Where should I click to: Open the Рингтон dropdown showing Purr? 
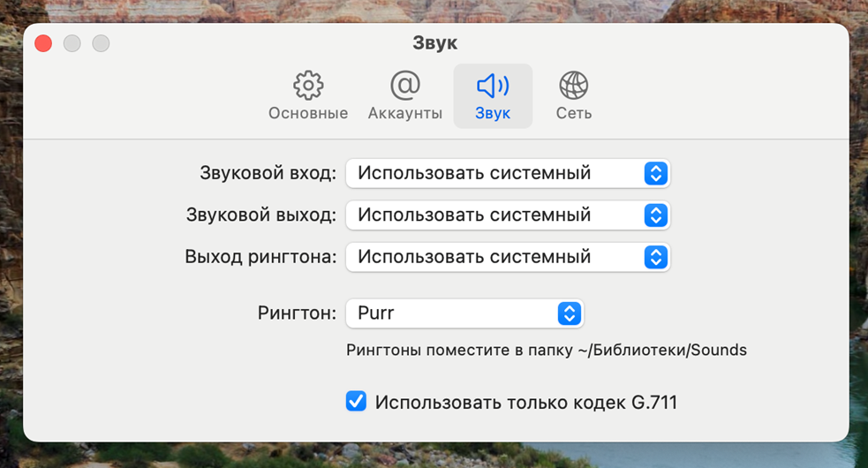click(464, 313)
